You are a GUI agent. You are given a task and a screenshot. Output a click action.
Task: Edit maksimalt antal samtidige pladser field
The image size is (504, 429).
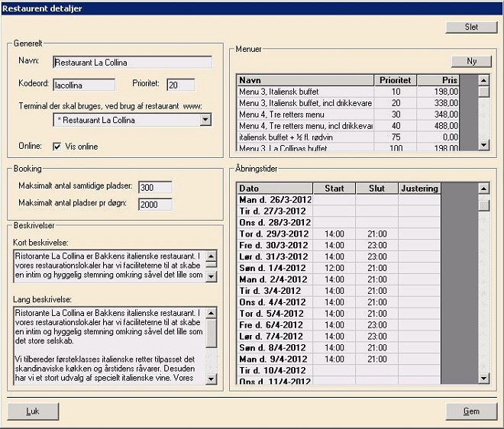click(155, 187)
